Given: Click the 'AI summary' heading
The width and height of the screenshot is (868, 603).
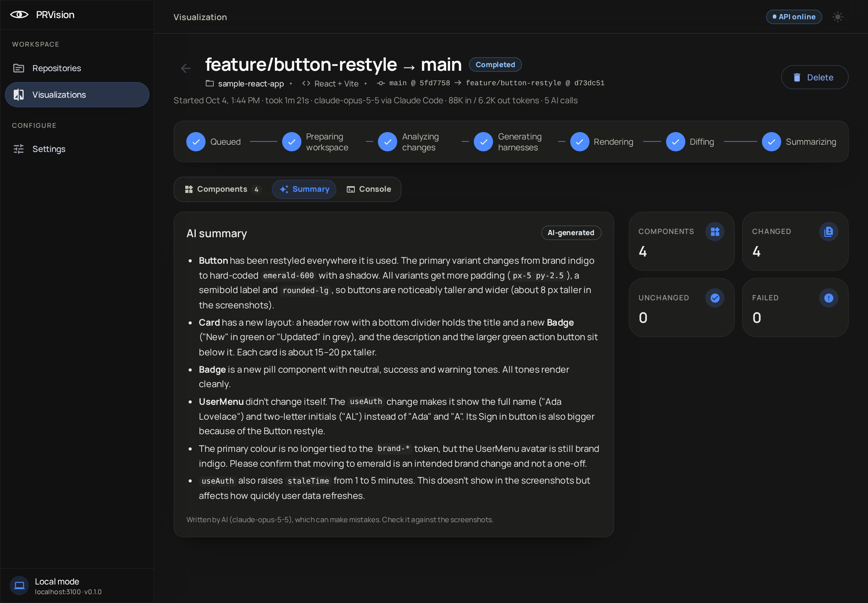Looking at the screenshot, I should click(217, 234).
